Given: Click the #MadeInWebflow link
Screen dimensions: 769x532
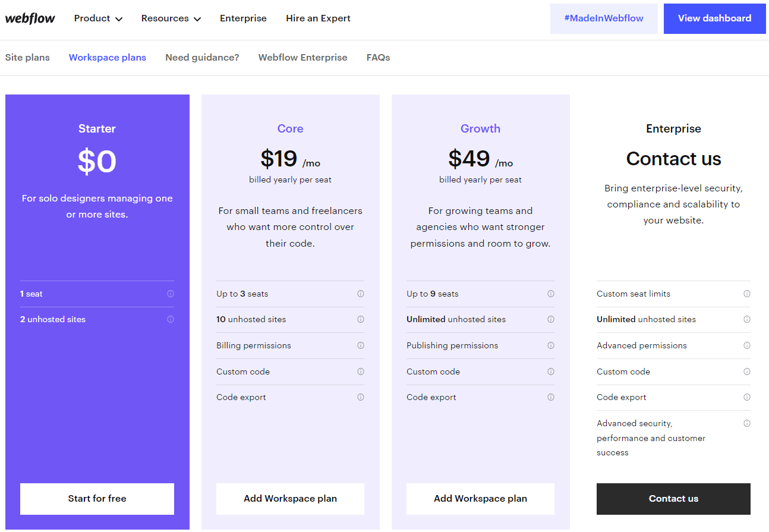Looking at the screenshot, I should [x=604, y=18].
